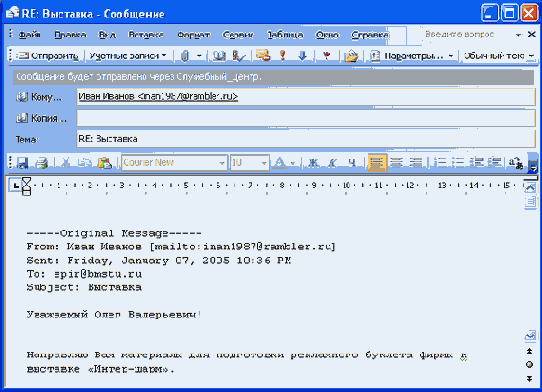Open the Файл menu
Screen dimensions: 542x392
tap(29, 35)
